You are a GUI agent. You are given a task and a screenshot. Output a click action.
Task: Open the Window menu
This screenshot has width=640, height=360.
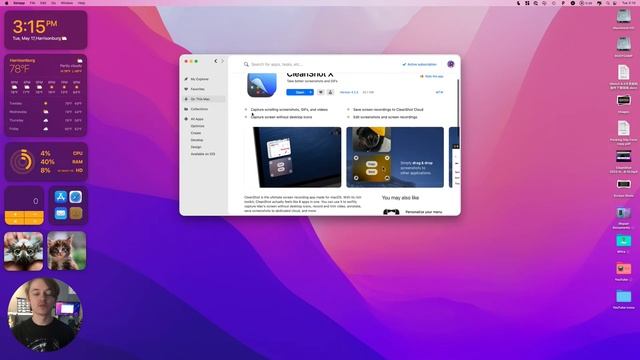(x=67, y=3)
